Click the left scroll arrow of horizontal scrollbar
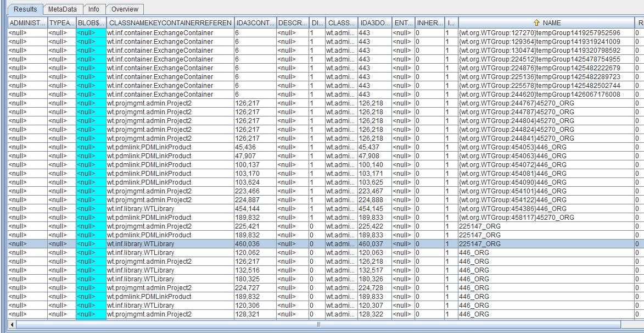The image size is (644, 333). [x=12, y=325]
